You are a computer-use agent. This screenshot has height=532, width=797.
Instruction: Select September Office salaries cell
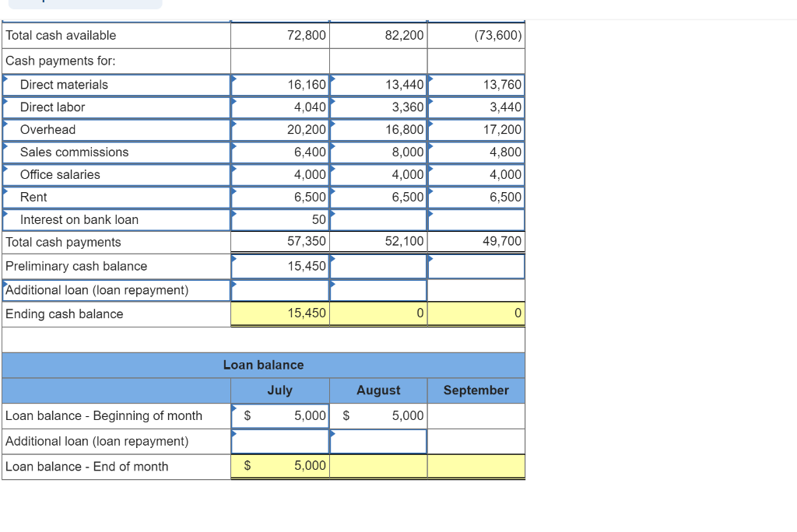click(x=476, y=174)
